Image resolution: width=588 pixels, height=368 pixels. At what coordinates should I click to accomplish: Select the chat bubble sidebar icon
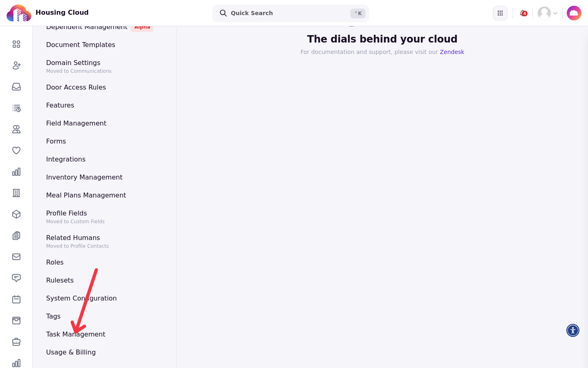tap(16, 278)
